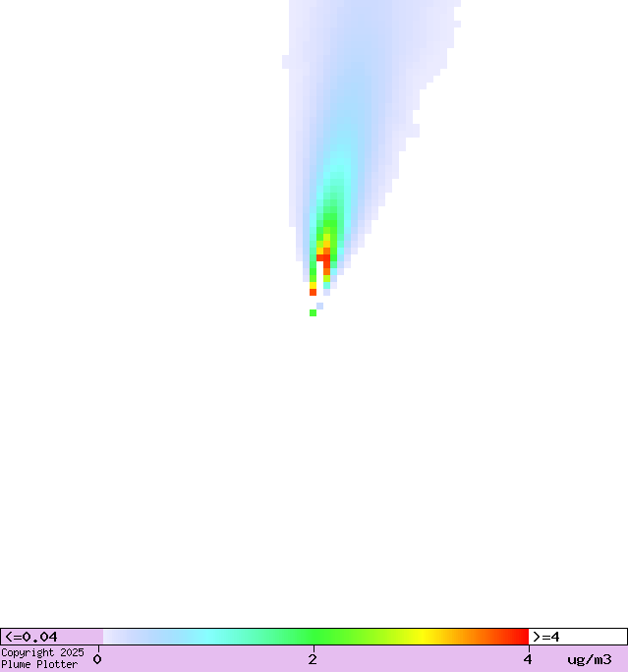Pick the green middle of the color bar
Image resolution: width=628 pixels, height=672 pixels.
313,637
